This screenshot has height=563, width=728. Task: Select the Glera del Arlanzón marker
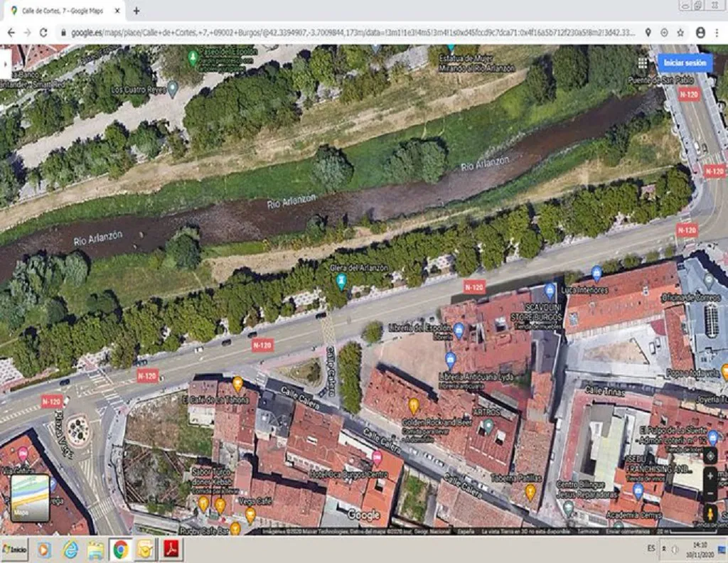[341, 281]
